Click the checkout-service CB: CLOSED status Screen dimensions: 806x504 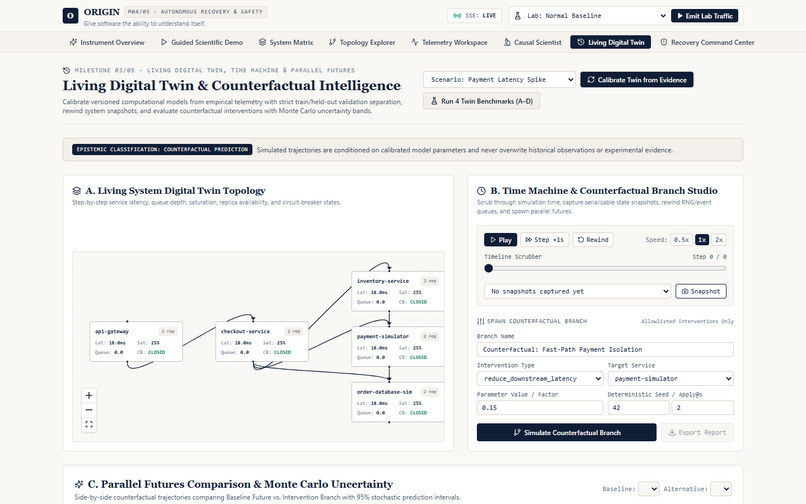pos(277,352)
